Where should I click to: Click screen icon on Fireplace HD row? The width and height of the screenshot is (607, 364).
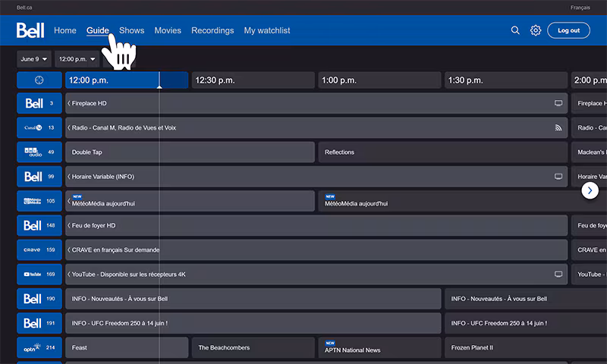point(558,103)
